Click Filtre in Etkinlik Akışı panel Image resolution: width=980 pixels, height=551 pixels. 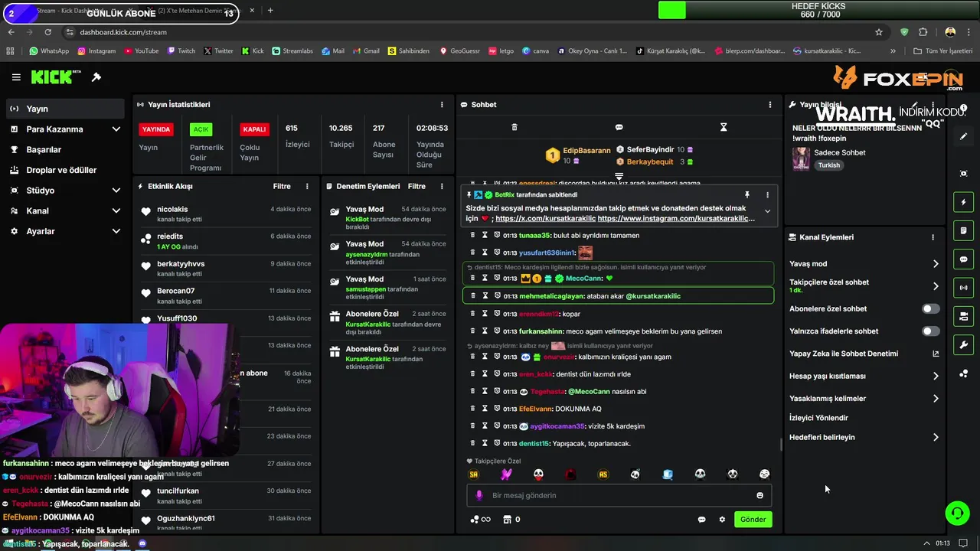[x=282, y=186]
